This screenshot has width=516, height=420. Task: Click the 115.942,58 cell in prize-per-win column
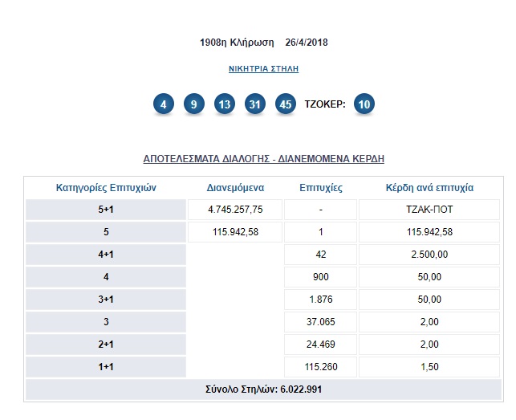click(429, 232)
